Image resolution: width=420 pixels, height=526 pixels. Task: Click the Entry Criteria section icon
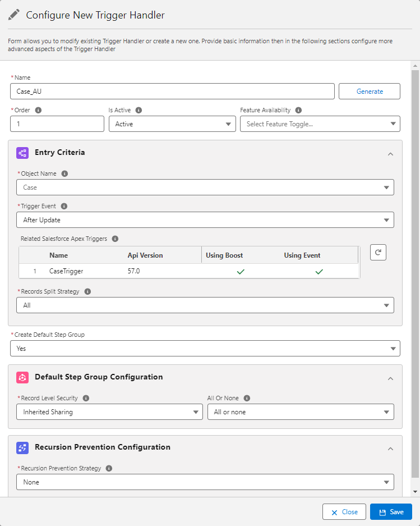(22, 153)
